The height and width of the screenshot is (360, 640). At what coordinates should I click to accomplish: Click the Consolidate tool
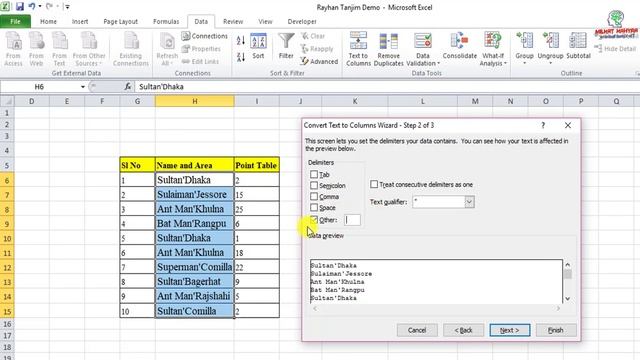[x=460, y=46]
